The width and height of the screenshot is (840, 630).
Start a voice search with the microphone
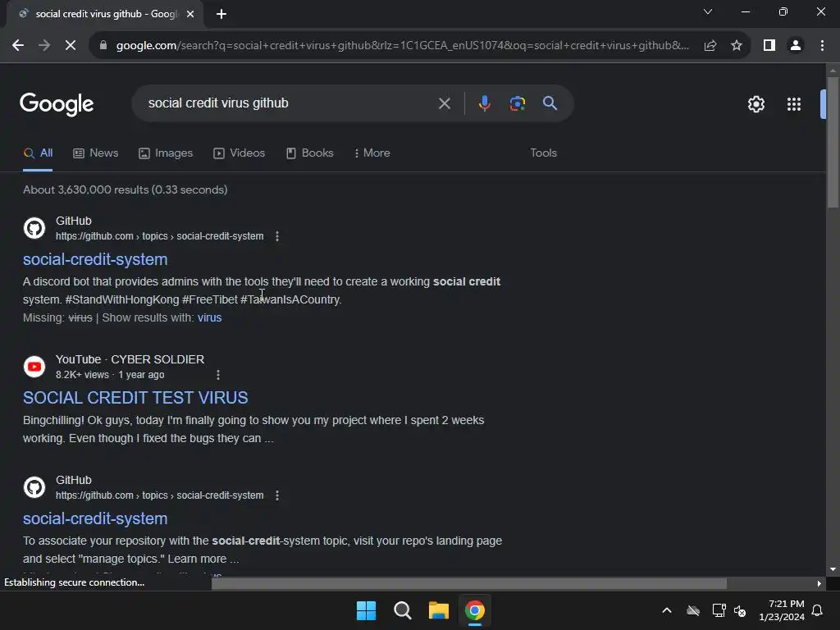484,103
